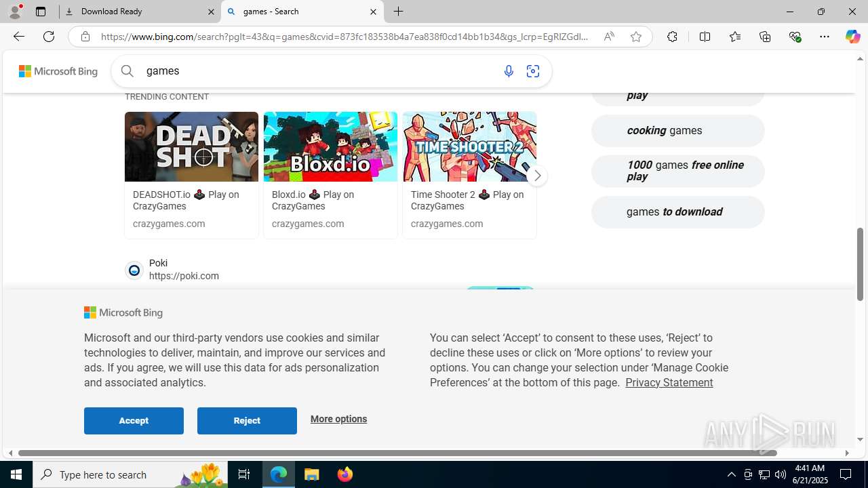The width and height of the screenshot is (868, 488).
Task: Open Microsoft Edge on taskbar
Action: (279, 474)
